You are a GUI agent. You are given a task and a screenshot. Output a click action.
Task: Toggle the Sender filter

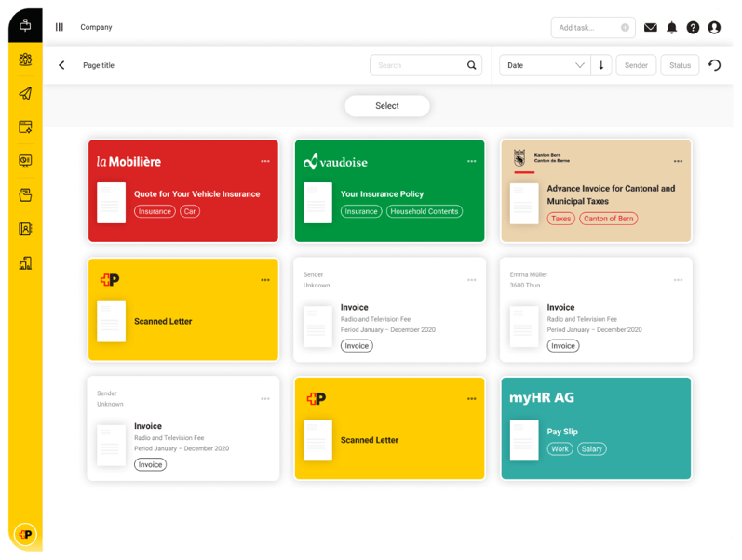(636, 65)
